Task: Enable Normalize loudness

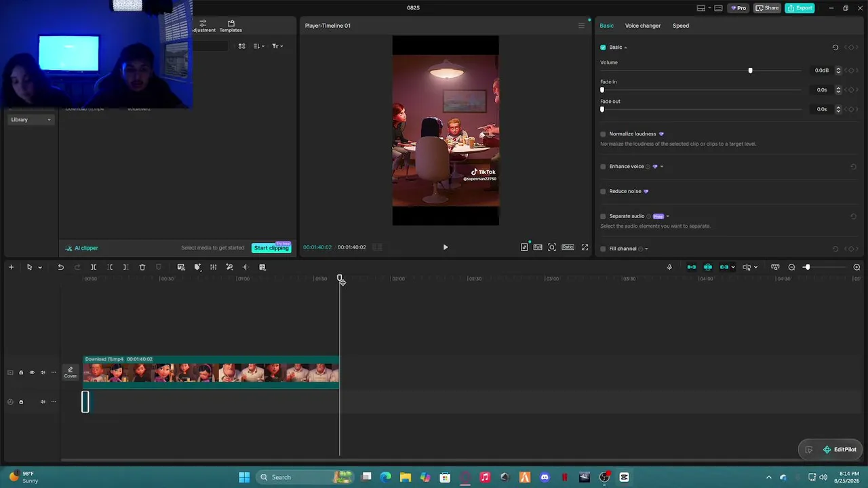Action: 603,134
